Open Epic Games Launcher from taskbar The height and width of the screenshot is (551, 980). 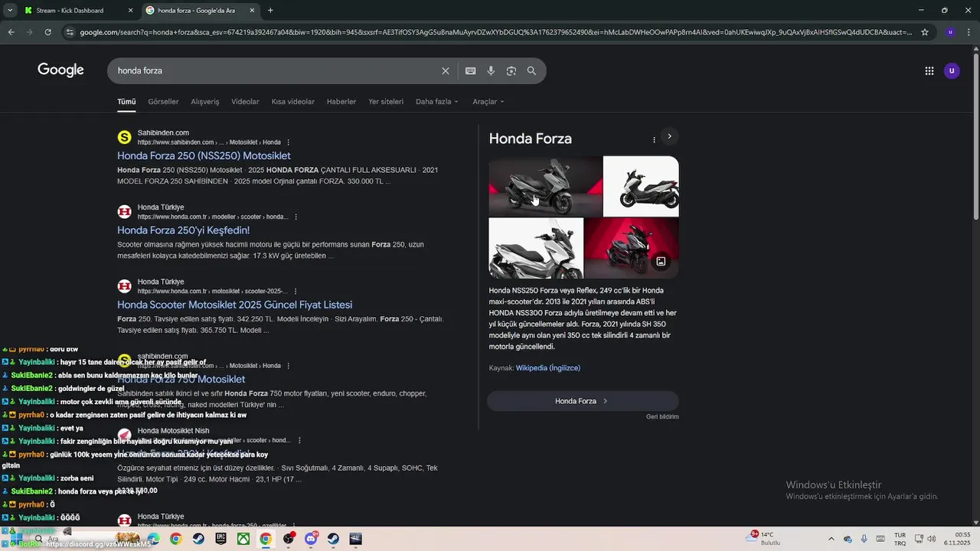click(220, 539)
